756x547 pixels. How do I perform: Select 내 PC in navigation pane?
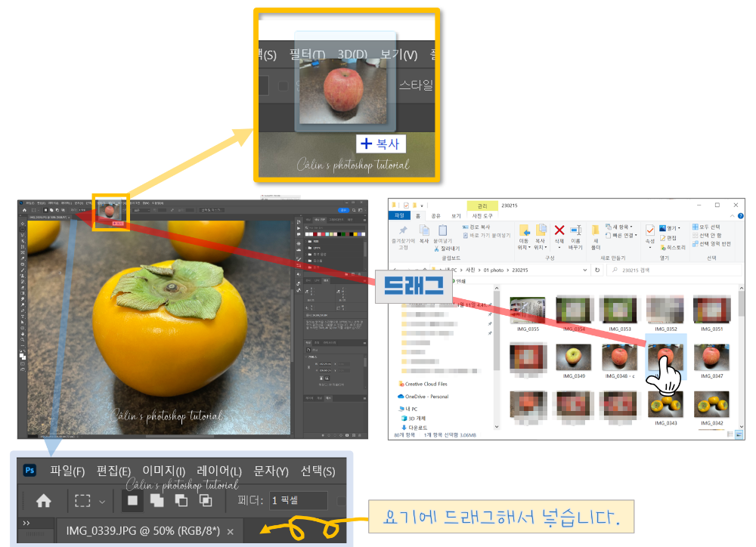[x=408, y=409]
